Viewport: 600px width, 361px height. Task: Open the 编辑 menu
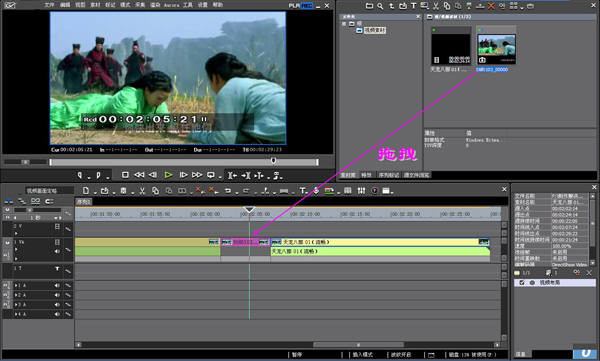[65, 5]
